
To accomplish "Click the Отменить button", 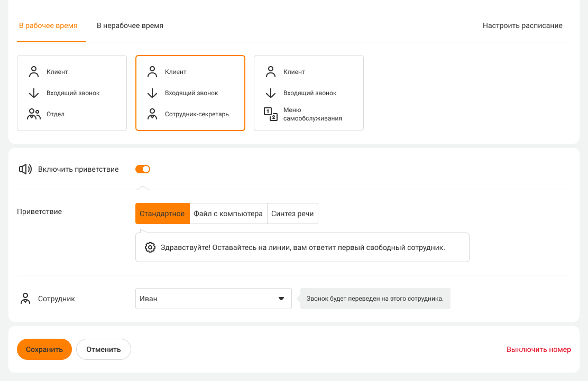I will coord(103,349).
